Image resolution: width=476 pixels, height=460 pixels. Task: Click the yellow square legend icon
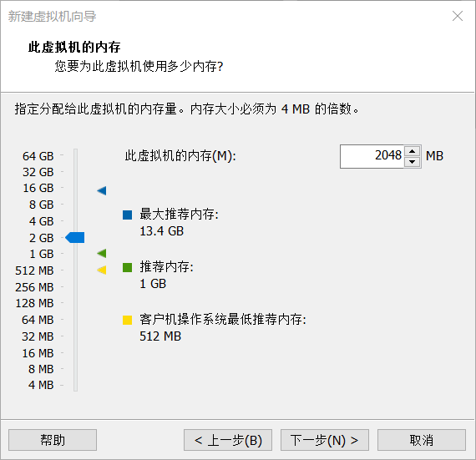click(127, 320)
